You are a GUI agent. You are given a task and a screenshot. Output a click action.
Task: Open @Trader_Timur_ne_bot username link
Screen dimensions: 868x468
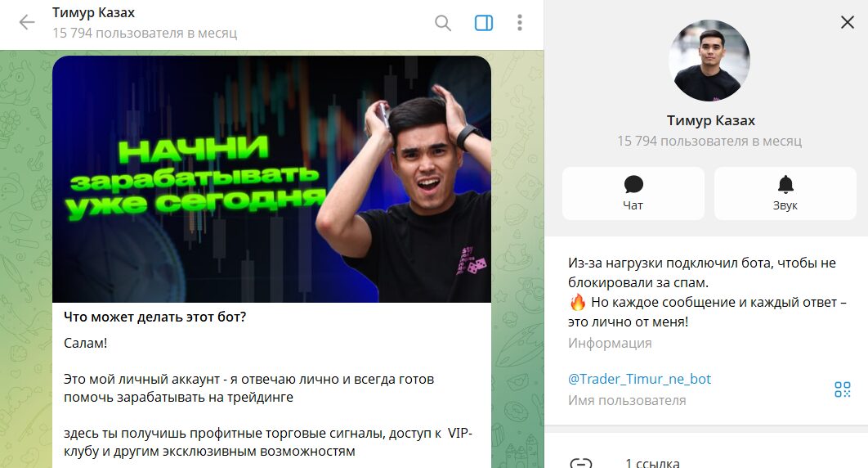point(639,379)
